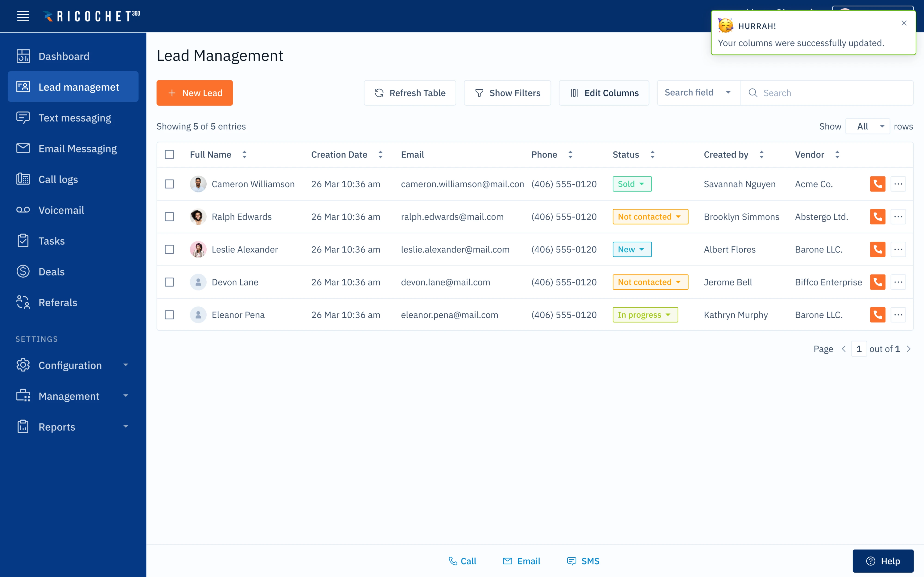Click the SMS link in footer
Image resolution: width=924 pixels, height=577 pixels.
pyautogui.click(x=583, y=561)
